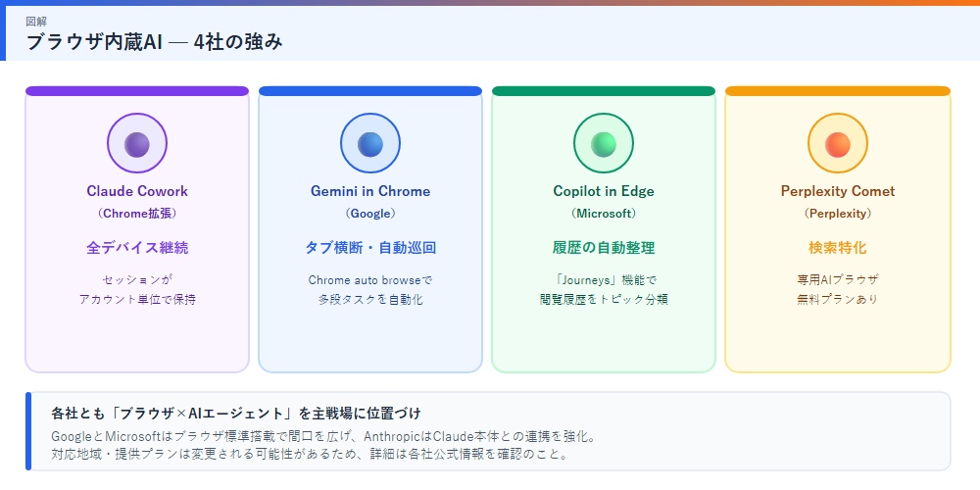Click the セッションが description line
980x490 pixels.
137,279
